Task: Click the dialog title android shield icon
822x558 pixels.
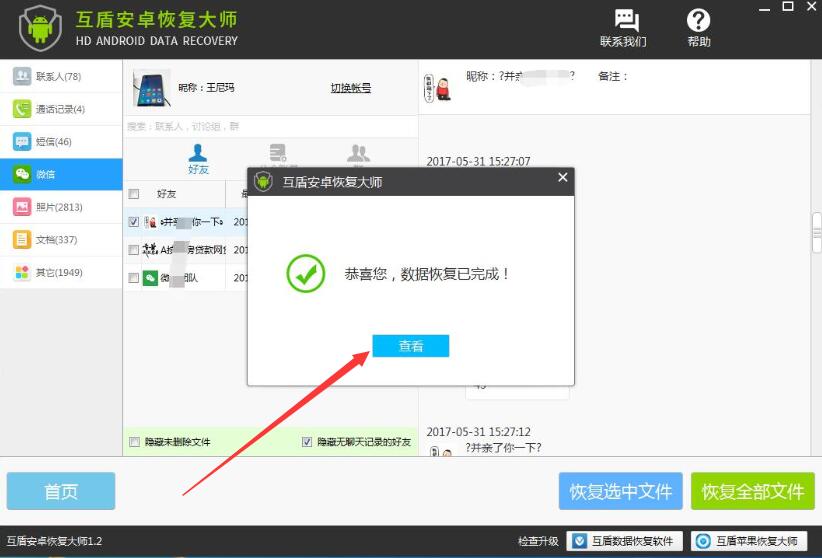Action: (x=263, y=181)
